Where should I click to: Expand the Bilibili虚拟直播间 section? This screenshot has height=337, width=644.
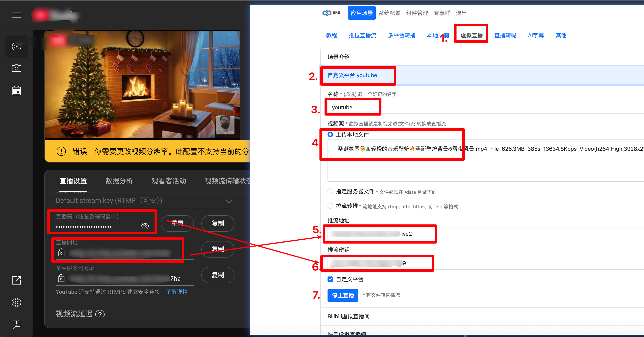click(348, 317)
